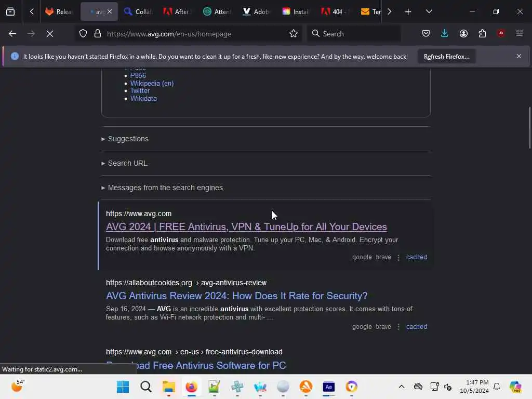Click Refresh Firefox button
Image resolution: width=532 pixels, height=399 pixels.
(x=446, y=57)
